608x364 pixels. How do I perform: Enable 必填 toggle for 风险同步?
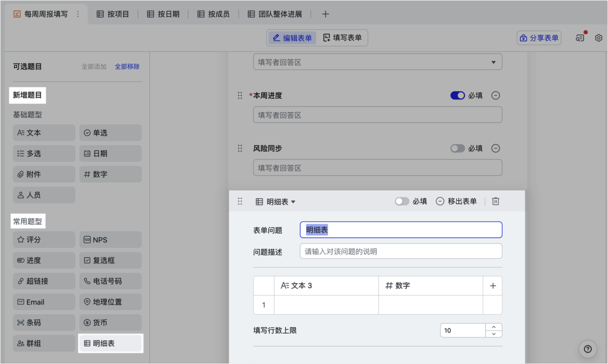(x=457, y=148)
